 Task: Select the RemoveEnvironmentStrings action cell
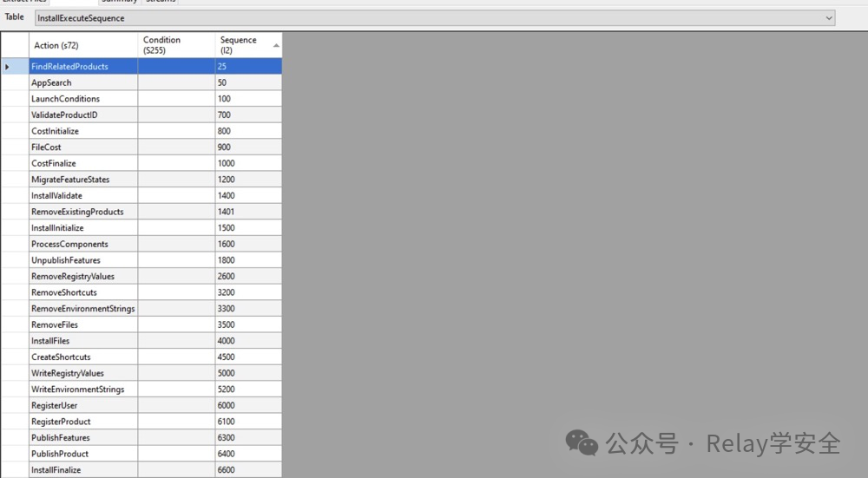[83, 308]
